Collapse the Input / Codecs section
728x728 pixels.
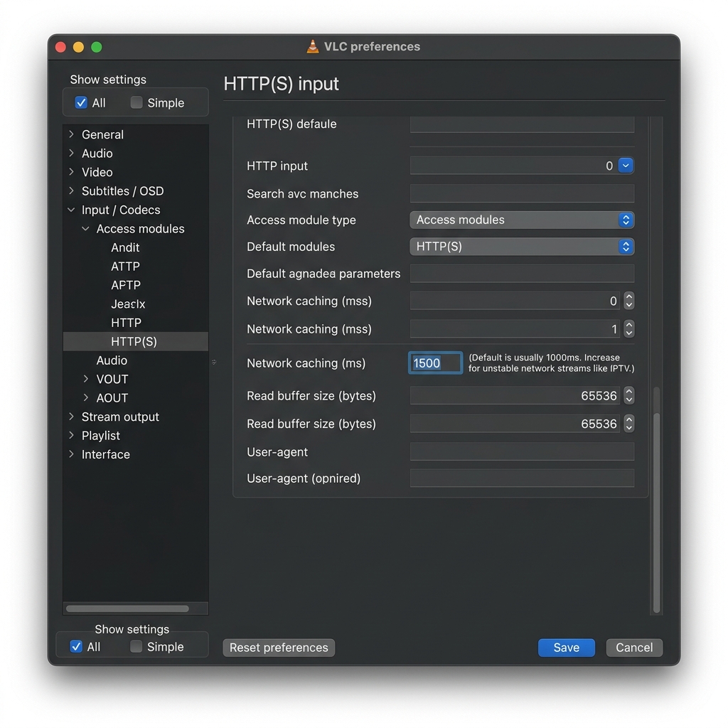click(72, 210)
